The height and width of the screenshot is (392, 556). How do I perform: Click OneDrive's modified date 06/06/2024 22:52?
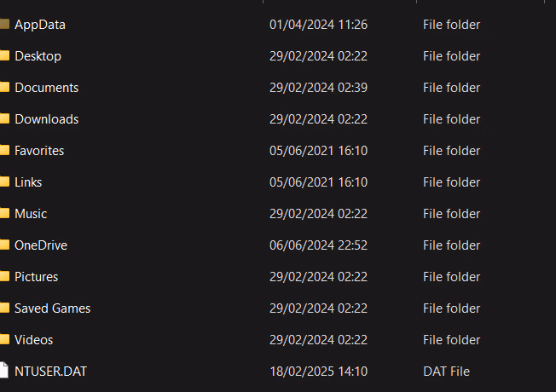[318, 245]
